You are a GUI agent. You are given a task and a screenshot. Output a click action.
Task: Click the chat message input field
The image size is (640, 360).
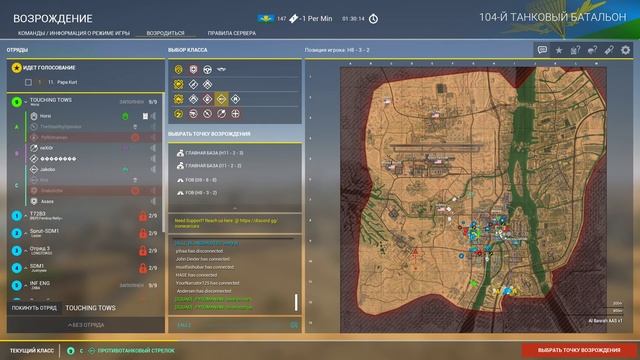pos(235,325)
